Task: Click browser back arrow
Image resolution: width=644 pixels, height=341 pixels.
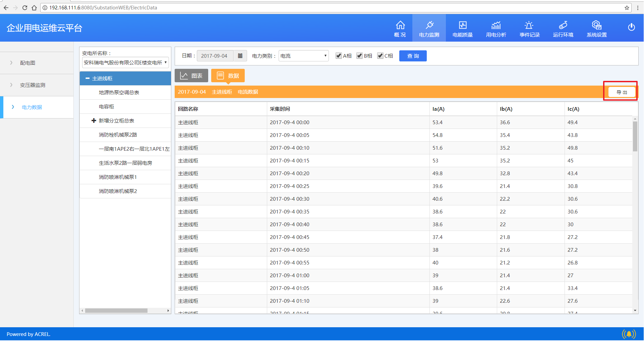Action: pos(6,8)
